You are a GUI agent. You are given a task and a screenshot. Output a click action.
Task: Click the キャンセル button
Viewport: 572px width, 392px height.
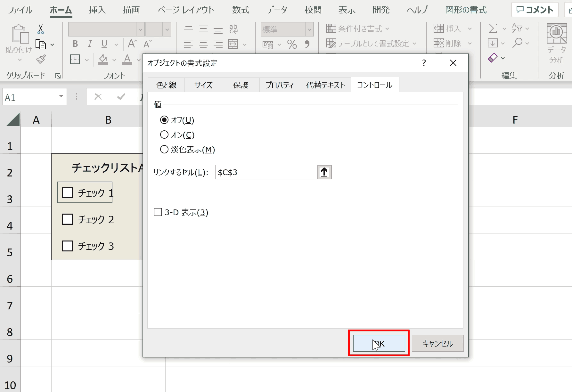pos(437,343)
